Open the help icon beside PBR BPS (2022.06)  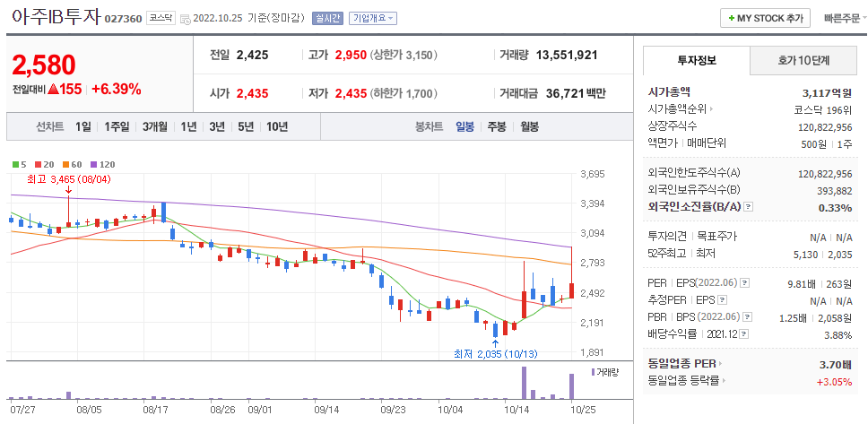point(748,317)
